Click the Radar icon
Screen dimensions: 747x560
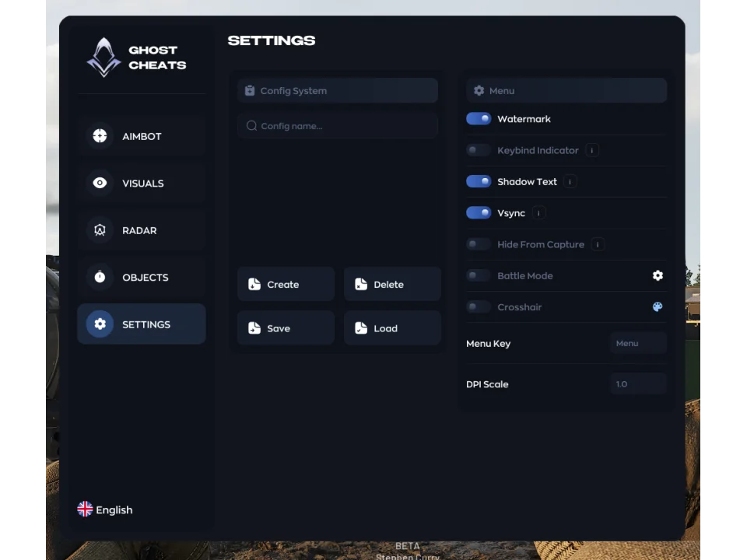point(100,230)
